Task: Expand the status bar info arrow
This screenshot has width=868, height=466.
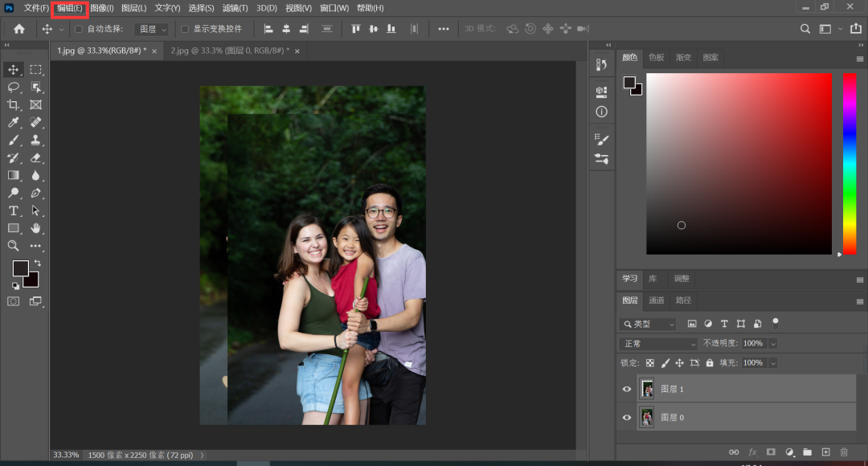Action: click(202, 455)
